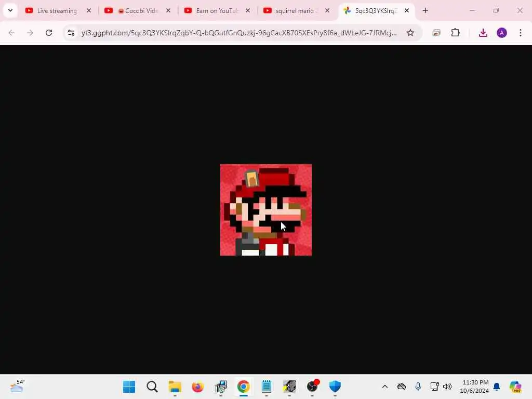Switch to the Cocobi Video tab
This screenshot has height=399, width=532.
138,11
